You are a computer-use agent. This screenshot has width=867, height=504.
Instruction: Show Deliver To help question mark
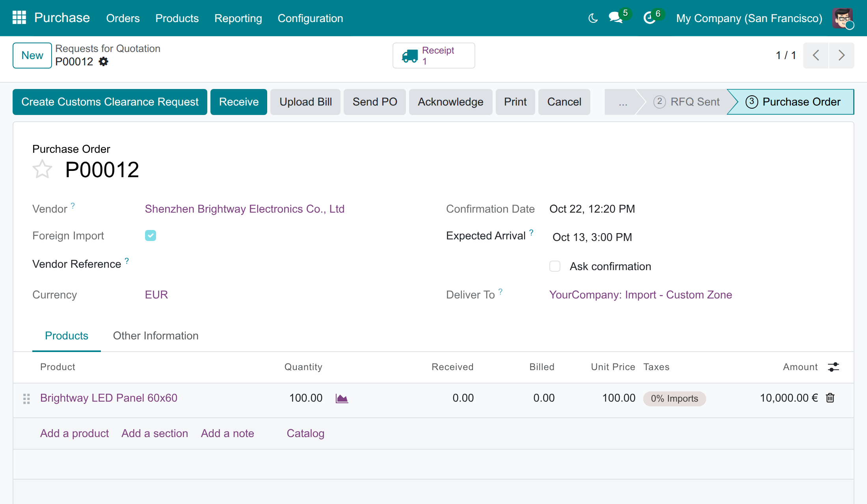click(x=500, y=291)
